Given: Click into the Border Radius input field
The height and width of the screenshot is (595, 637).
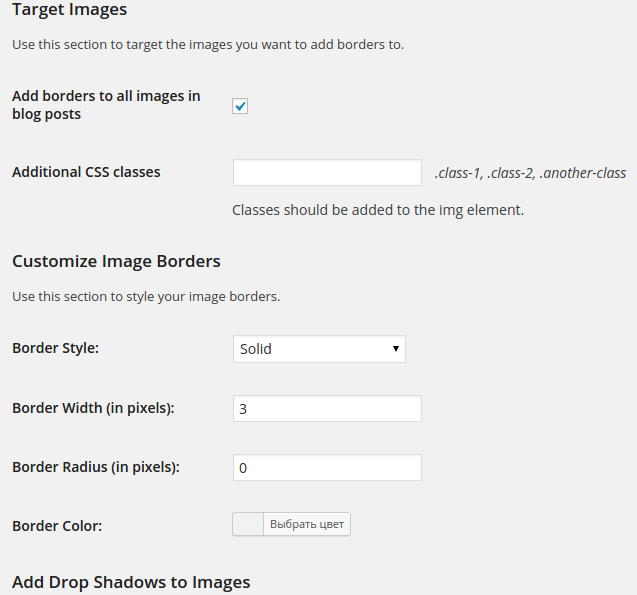Looking at the screenshot, I should pyautogui.click(x=327, y=467).
